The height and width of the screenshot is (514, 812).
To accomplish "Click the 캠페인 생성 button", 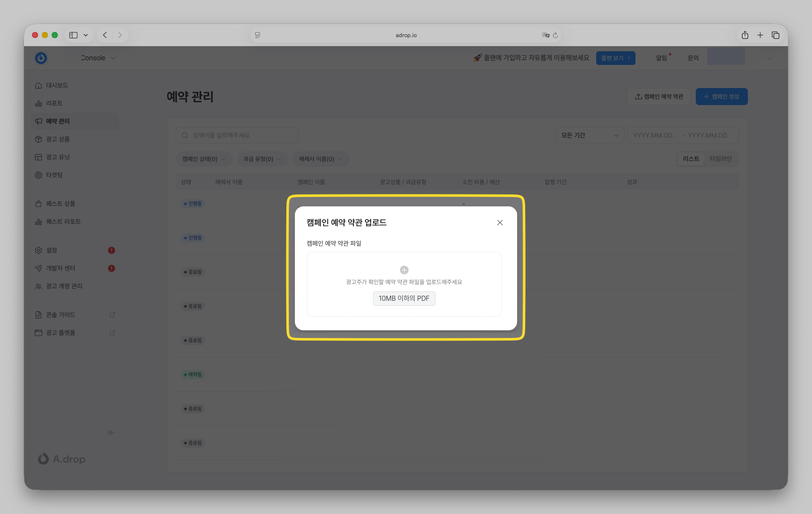I will pyautogui.click(x=721, y=97).
